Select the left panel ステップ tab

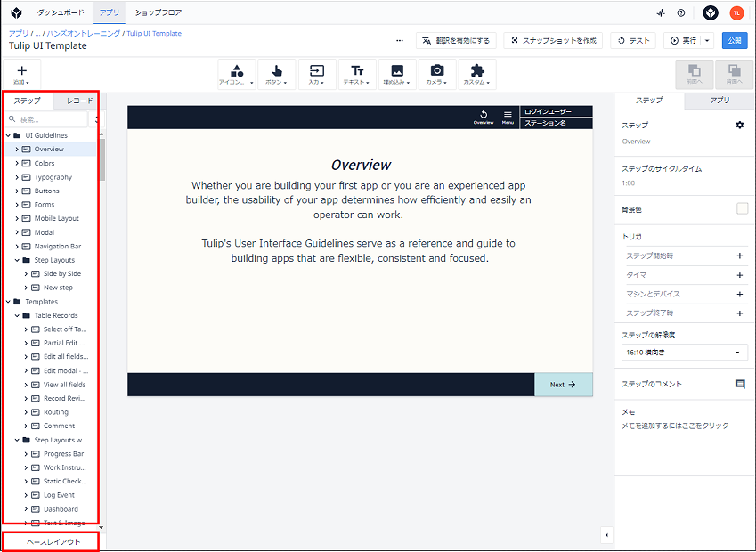(27, 101)
